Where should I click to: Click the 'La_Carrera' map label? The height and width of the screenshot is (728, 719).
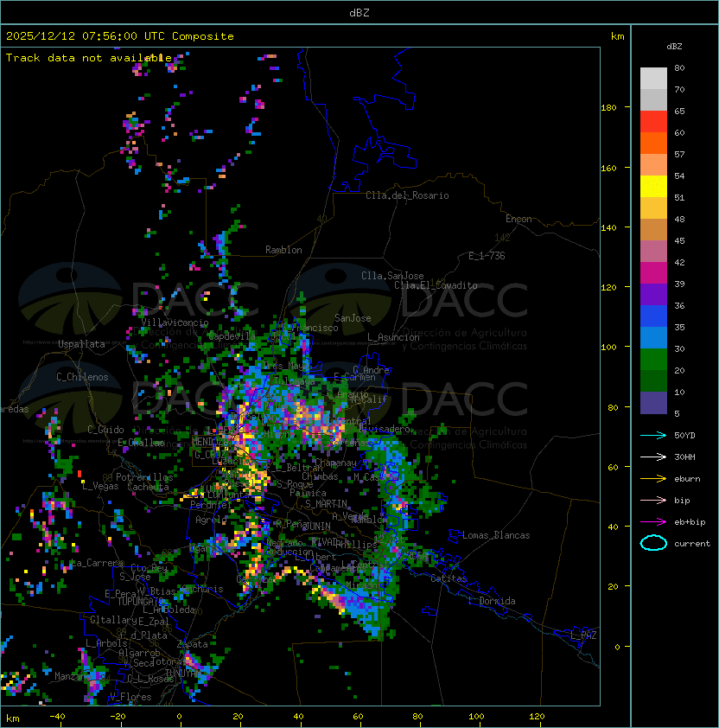pos(97,563)
